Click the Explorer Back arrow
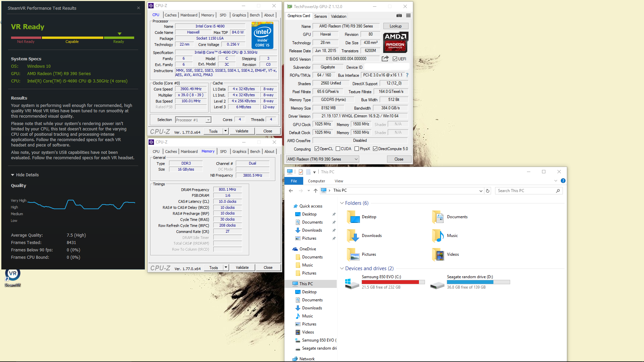The image size is (644, 362). coord(291,191)
